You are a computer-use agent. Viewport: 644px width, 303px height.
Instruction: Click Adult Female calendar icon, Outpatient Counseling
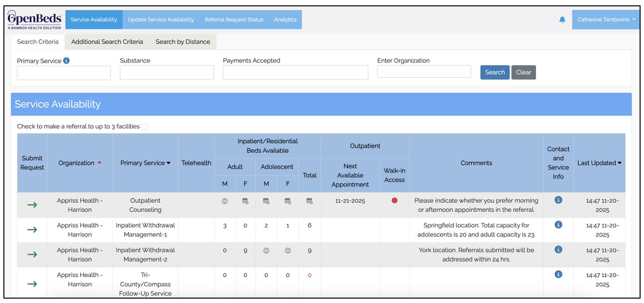245,201
